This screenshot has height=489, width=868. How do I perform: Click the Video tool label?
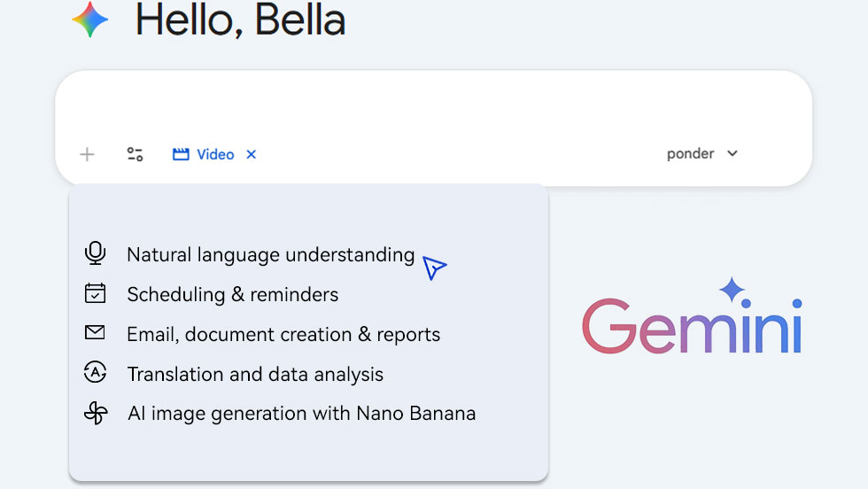(215, 155)
